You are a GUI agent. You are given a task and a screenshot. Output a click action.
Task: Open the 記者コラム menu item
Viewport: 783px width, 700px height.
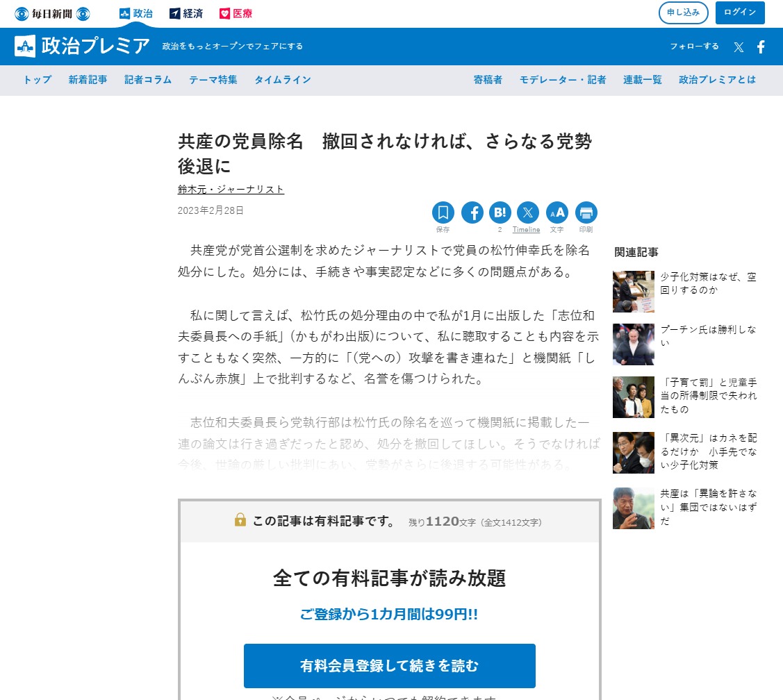click(x=148, y=80)
